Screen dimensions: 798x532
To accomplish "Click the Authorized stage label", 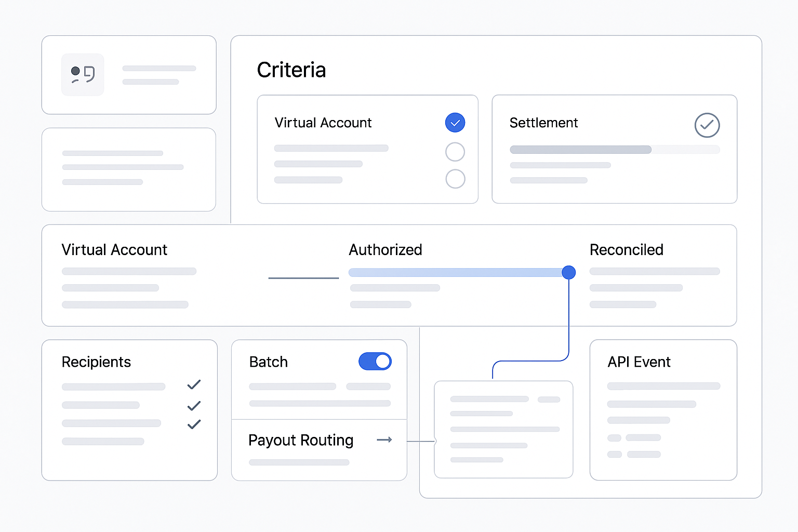I will (385, 250).
